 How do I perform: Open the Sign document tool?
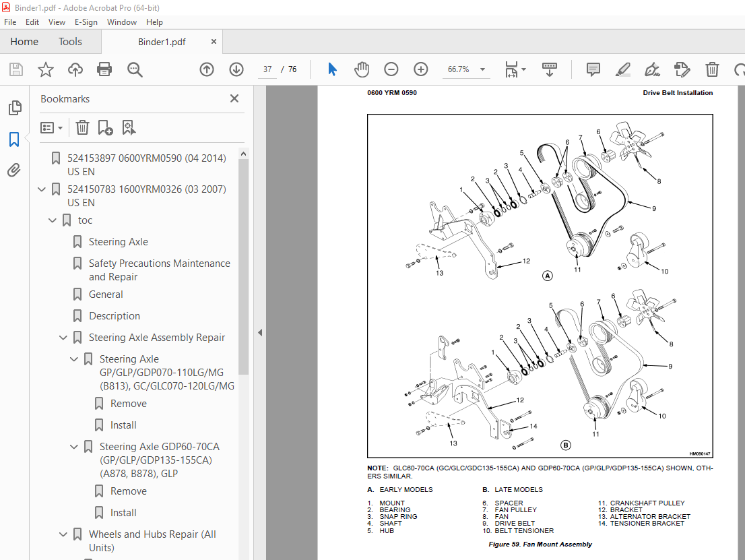click(x=652, y=69)
